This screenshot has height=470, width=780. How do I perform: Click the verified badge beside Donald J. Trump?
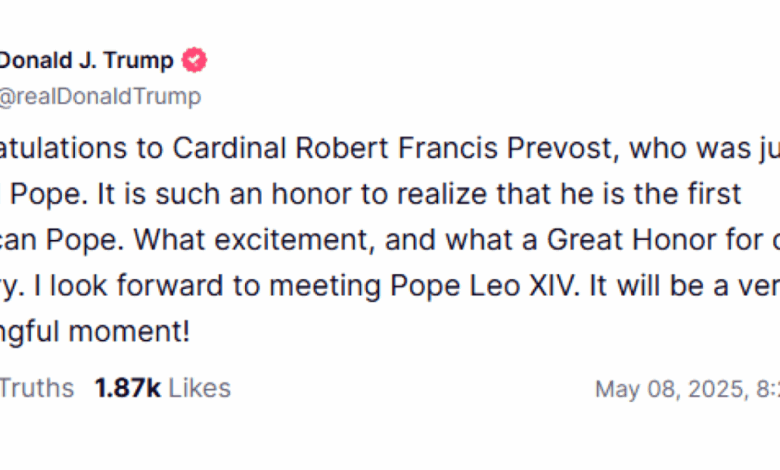pyautogui.click(x=194, y=60)
